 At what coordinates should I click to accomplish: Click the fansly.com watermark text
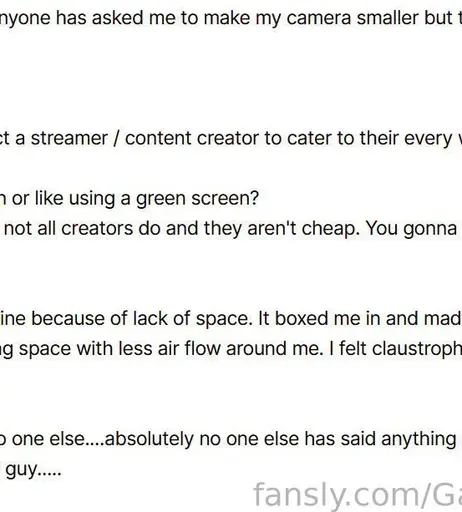(358, 496)
